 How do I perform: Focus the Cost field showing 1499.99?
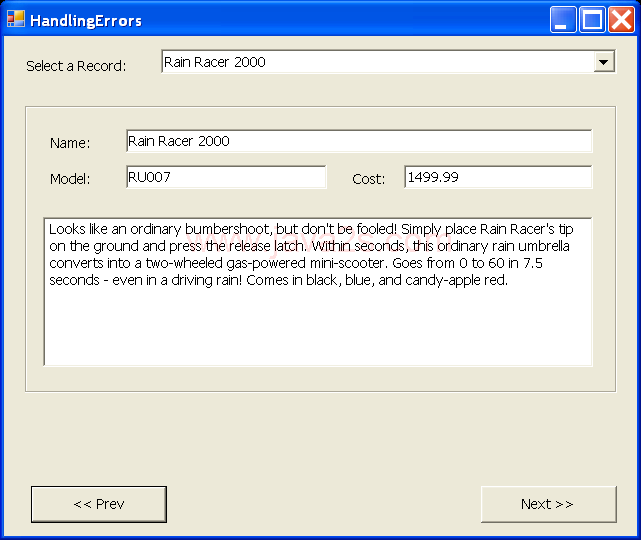[498, 177]
